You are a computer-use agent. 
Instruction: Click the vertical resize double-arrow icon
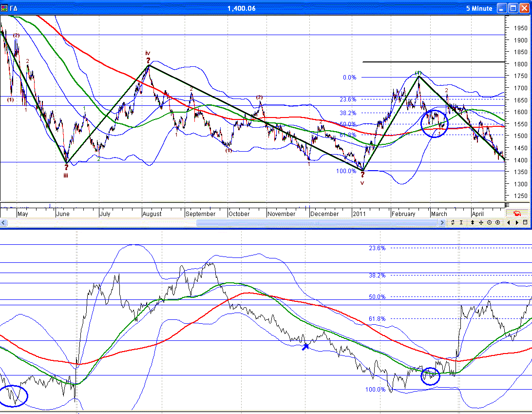(x=472, y=222)
